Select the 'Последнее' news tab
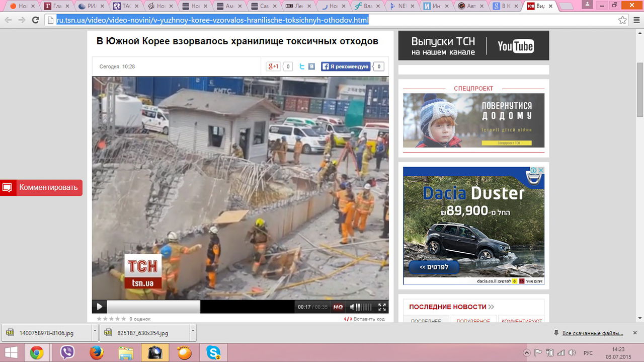The width and height of the screenshot is (644, 362). [x=426, y=321]
